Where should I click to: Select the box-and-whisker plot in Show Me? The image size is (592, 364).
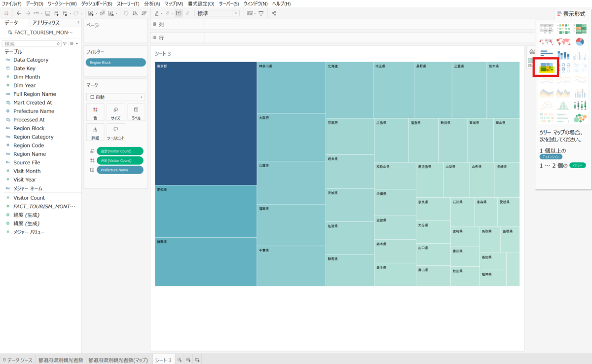click(580, 105)
